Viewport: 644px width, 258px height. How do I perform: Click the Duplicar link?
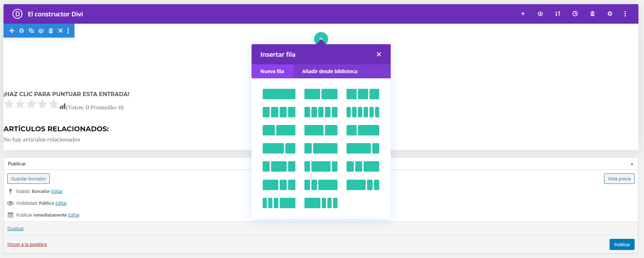point(16,229)
